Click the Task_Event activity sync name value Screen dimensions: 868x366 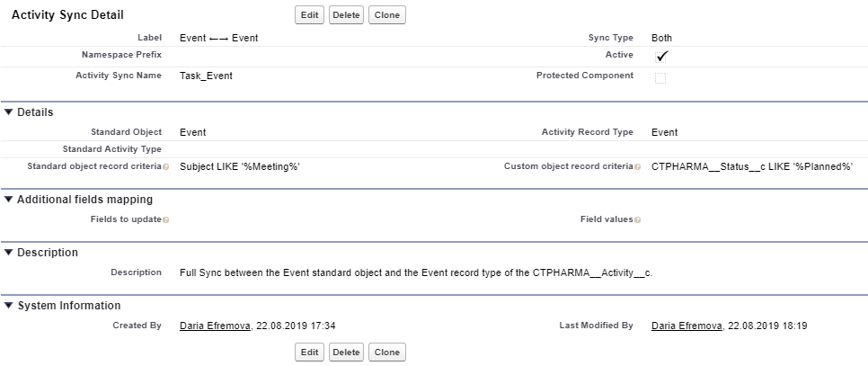click(206, 76)
